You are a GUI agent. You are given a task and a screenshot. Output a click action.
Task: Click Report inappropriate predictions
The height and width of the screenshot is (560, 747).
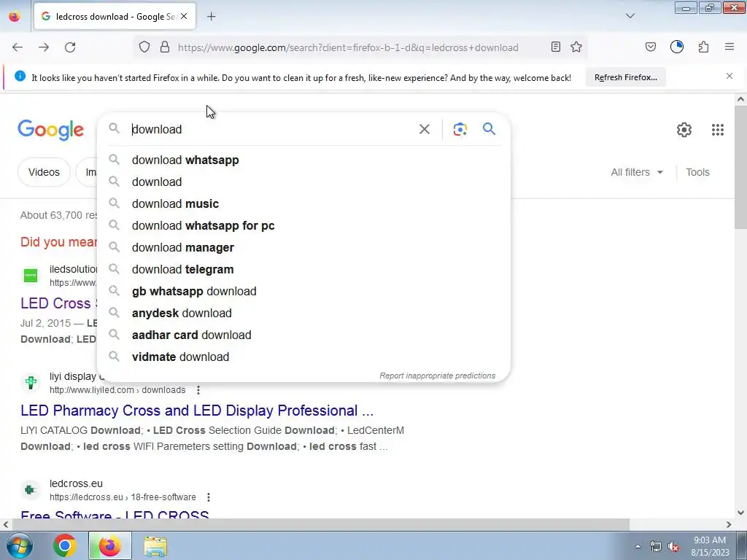[438, 376]
